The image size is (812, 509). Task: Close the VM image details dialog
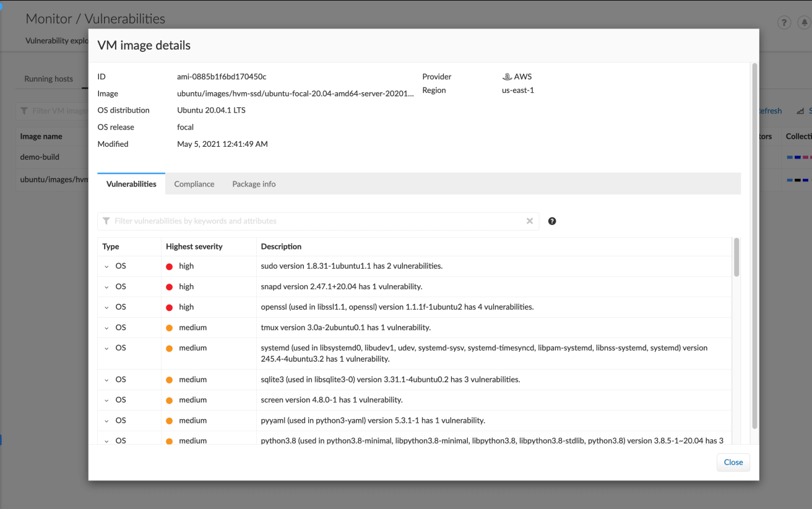[x=733, y=462]
